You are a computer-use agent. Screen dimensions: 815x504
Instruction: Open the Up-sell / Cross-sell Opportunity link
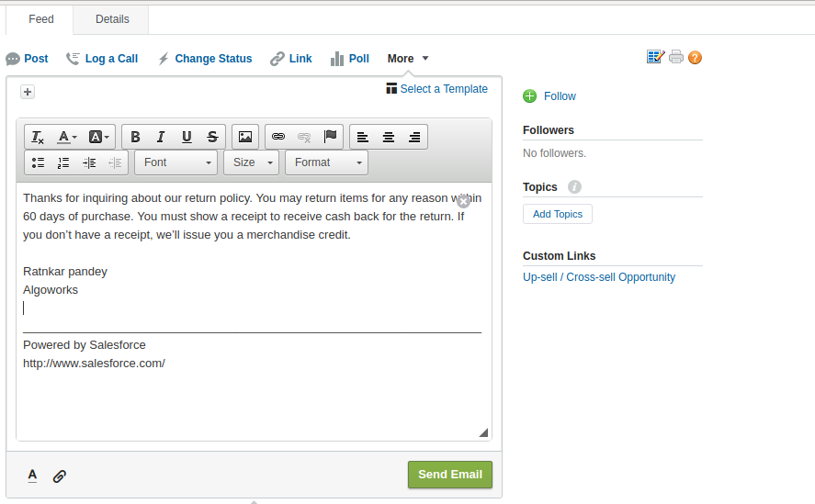pos(599,277)
